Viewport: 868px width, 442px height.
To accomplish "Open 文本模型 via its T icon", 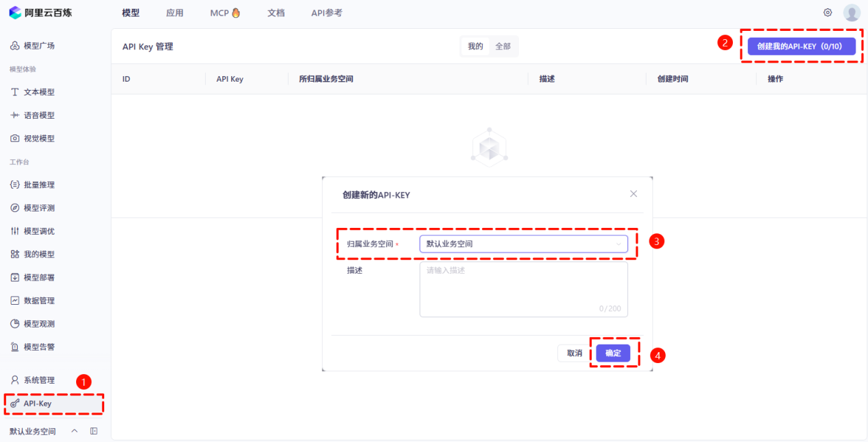I will tap(14, 92).
